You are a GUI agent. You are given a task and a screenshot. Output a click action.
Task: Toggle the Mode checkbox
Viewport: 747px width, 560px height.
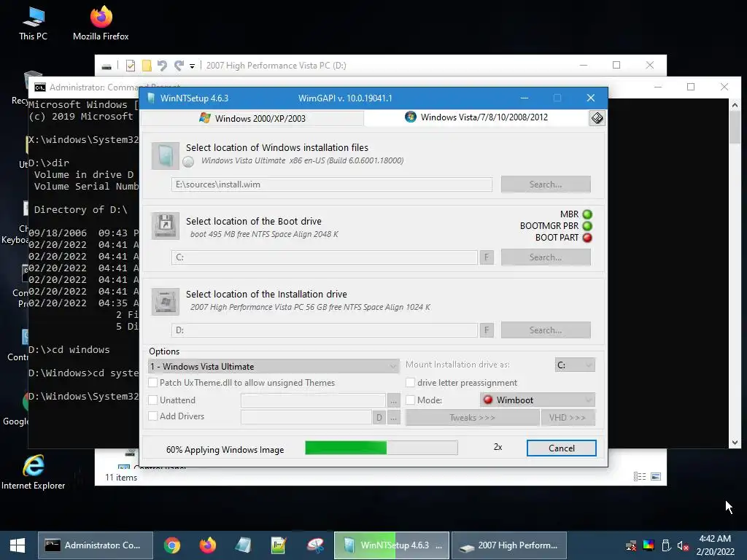coord(410,400)
